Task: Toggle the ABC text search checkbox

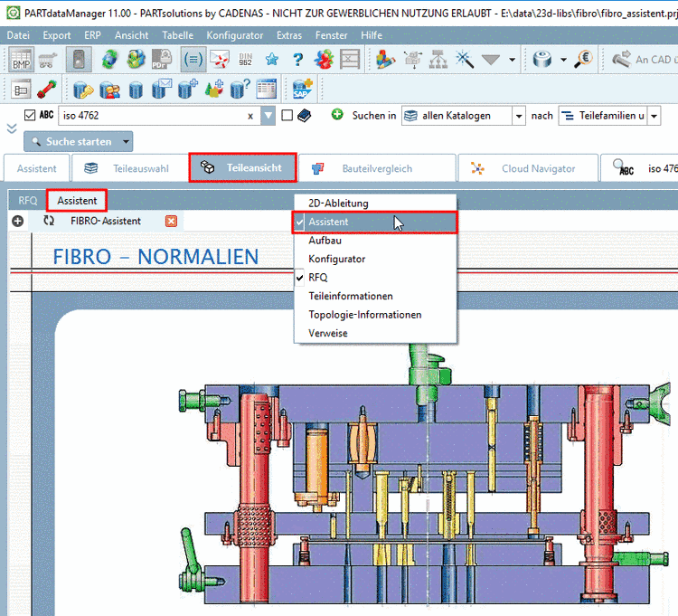Action: click(30, 116)
